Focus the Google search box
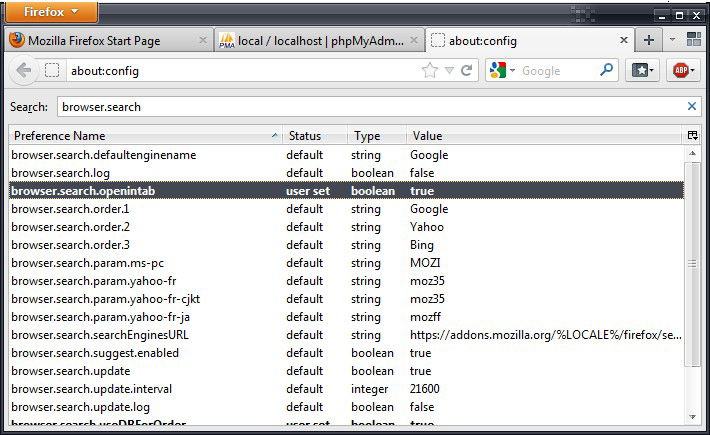Viewport: 710px width, 435px height. (x=559, y=71)
